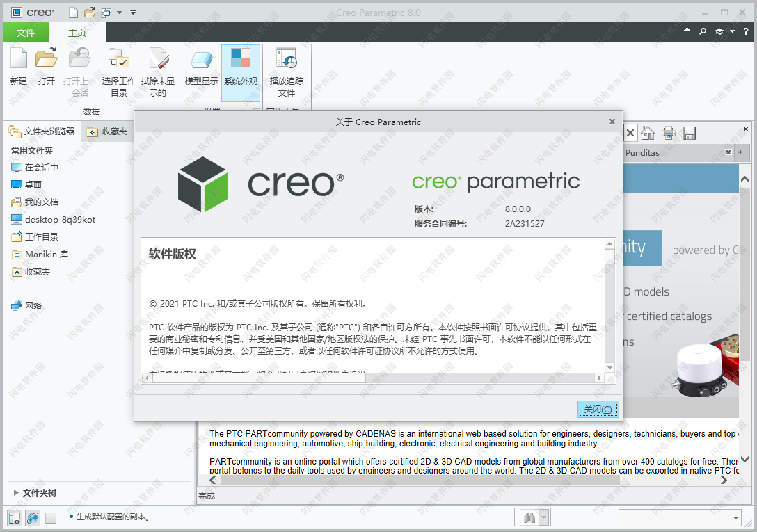The height and width of the screenshot is (532, 757).
Task: Select 在会话中 in common folders
Action: pyautogui.click(x=34, y=168)
